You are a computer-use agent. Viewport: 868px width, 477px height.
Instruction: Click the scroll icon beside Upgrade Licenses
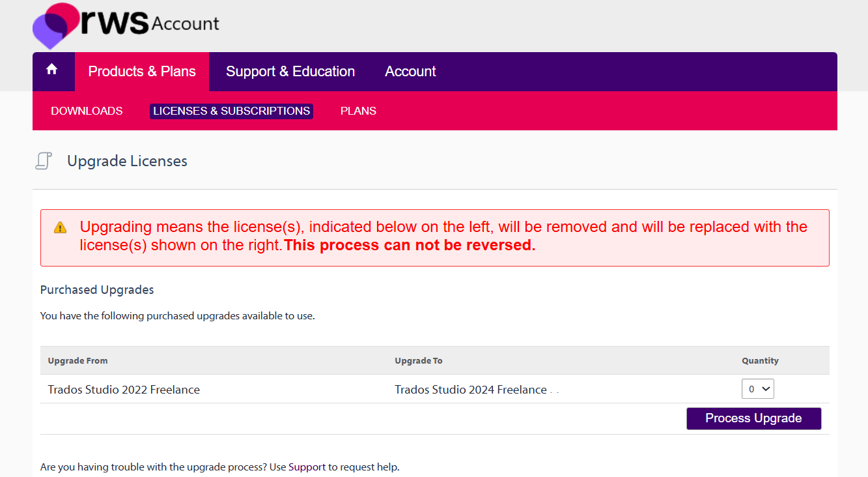click(x=44, y=161)
